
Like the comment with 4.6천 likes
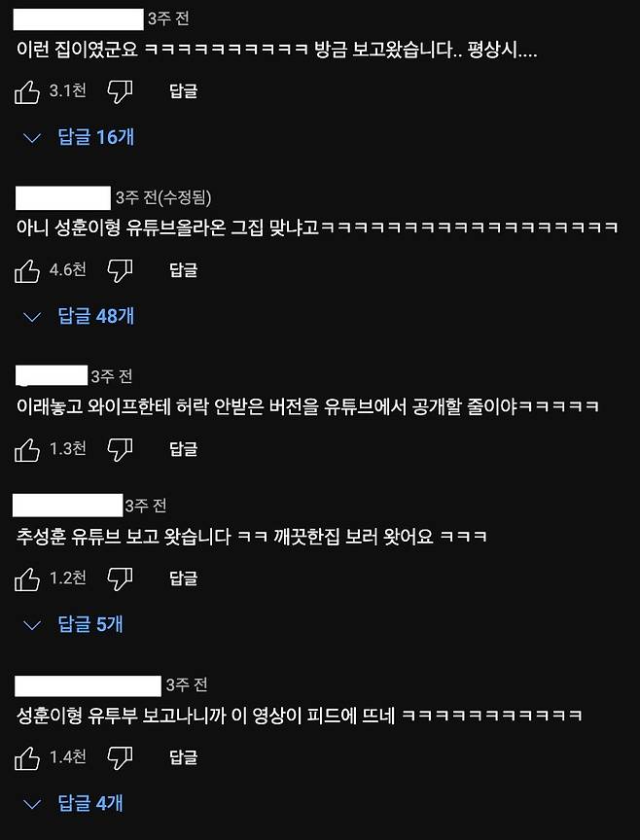pos(27,271)
